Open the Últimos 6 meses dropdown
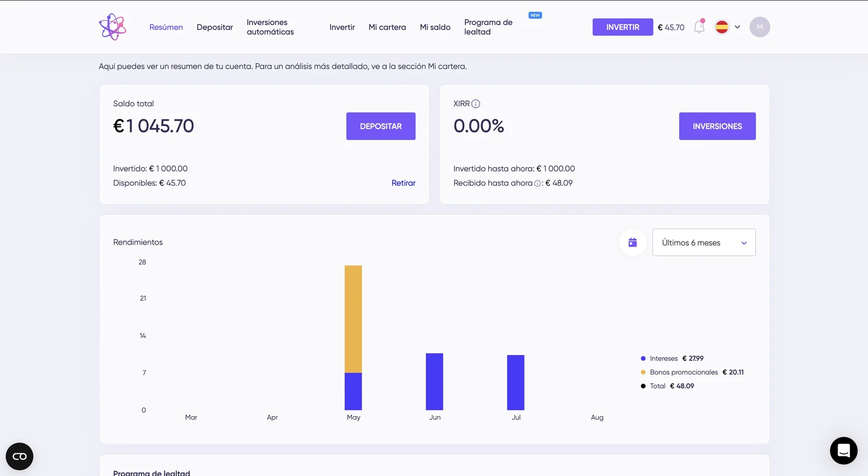The width and height of the screenshot is (868, 476). tap(704, 243)
